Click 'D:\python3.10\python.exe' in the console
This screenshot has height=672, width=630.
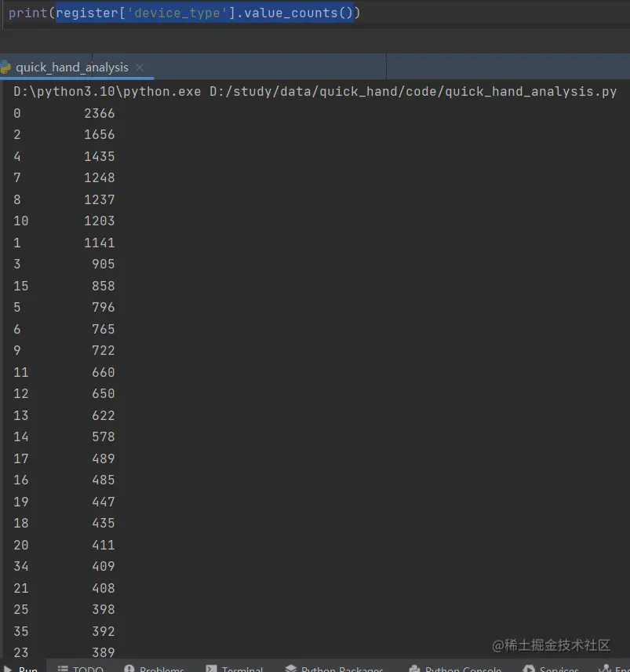(x=107, y=92)
